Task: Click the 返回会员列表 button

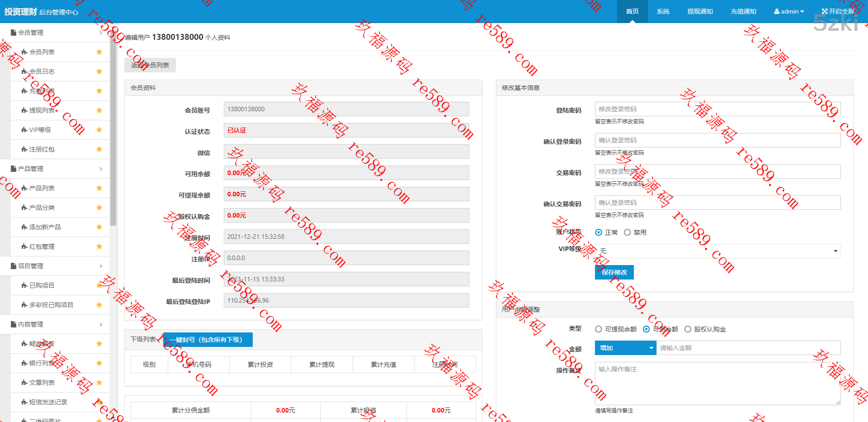Action: click(x=150, y=65)
